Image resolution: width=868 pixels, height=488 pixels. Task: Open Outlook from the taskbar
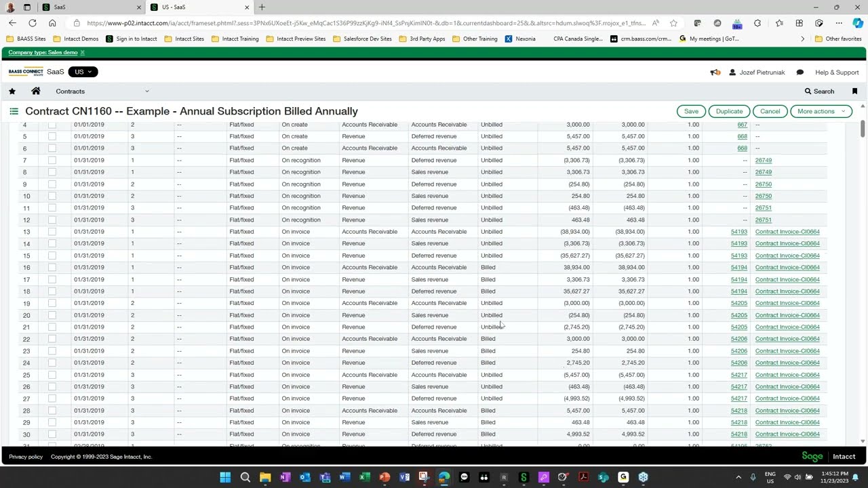point(304,477)
